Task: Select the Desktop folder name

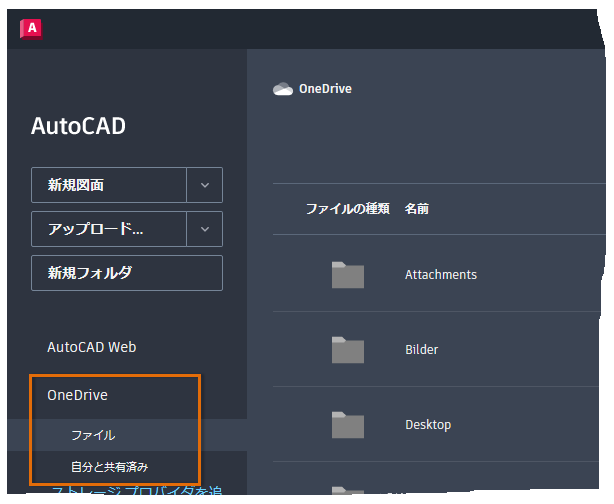Action: 428,425
